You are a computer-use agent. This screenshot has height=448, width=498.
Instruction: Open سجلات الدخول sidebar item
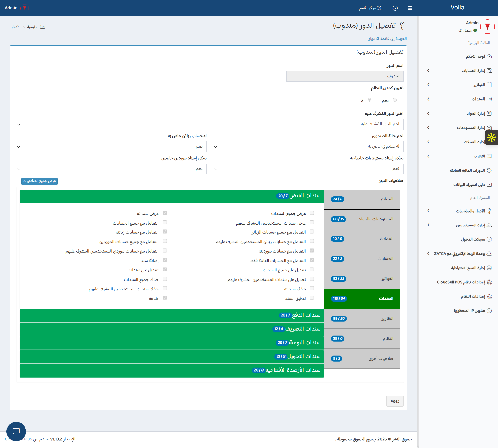pos(476,239)
